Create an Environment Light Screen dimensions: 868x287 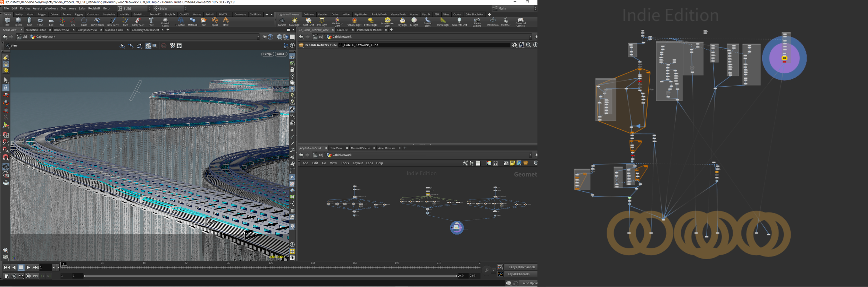coord(387,22)
